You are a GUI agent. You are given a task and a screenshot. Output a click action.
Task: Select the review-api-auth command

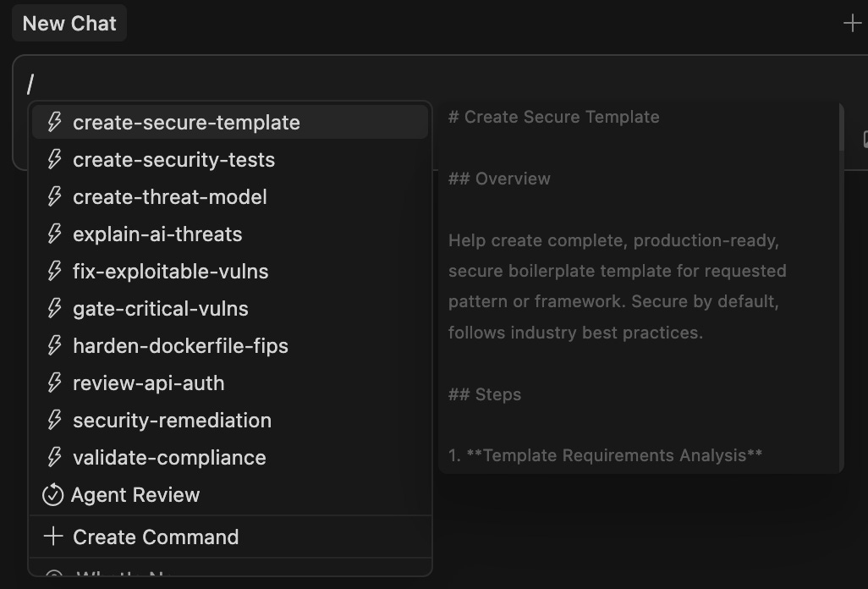click(x=149, y=383)
